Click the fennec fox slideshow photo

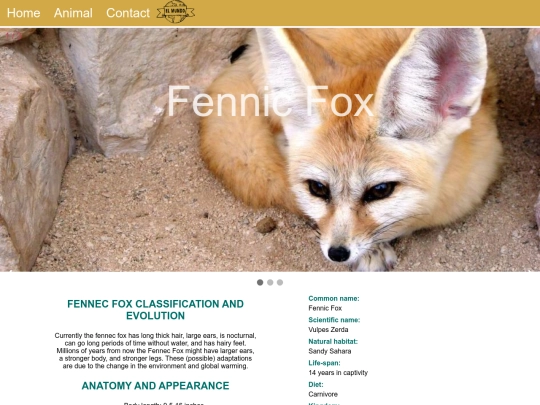point(270,150)
